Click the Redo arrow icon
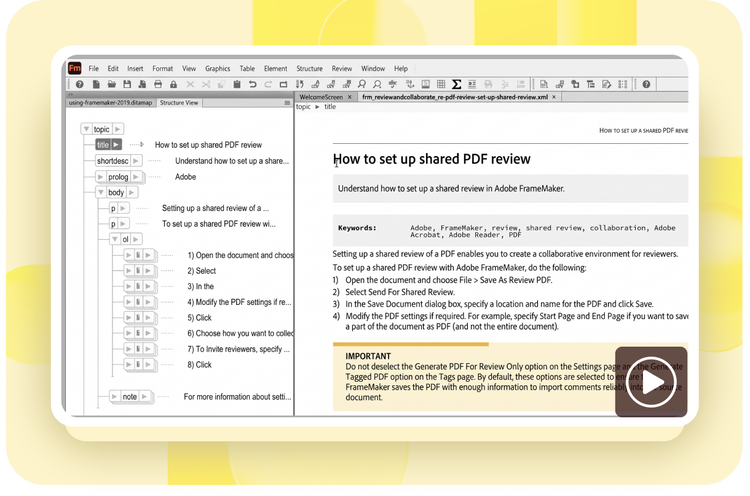The height and width of the screenshot is (496, 750). (268, 84)
